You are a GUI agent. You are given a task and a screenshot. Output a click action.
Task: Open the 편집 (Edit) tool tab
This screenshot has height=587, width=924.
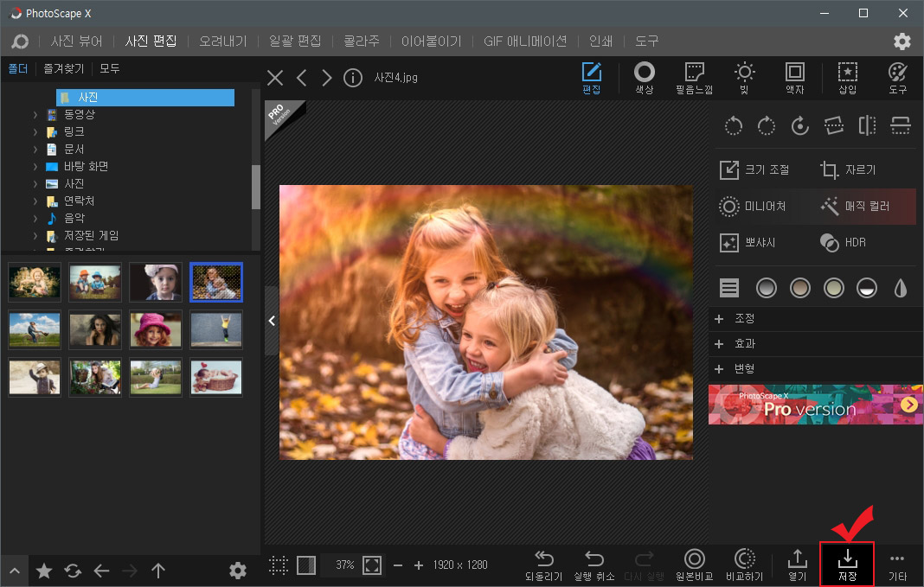pos(592,78)
